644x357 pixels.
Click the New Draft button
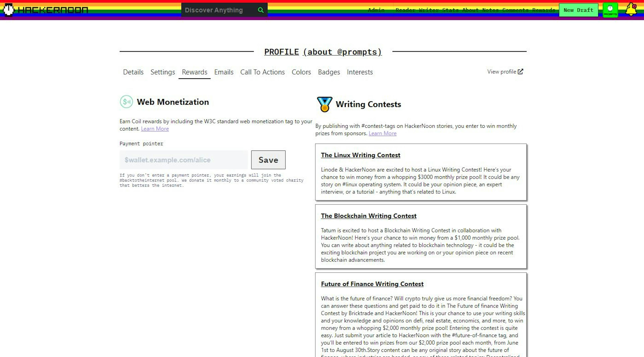click(578, 10)
